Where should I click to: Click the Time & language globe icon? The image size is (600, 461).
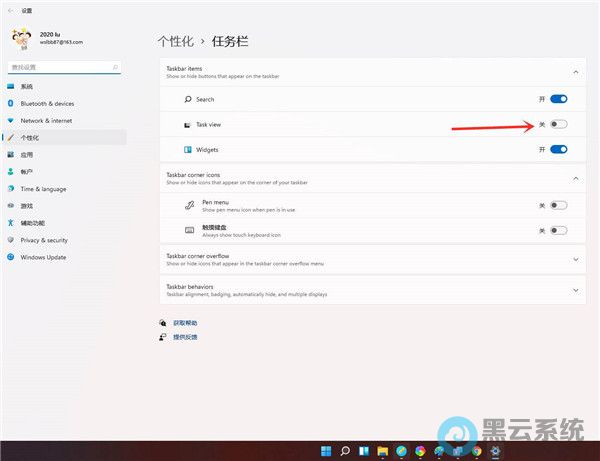coord(11,188)
